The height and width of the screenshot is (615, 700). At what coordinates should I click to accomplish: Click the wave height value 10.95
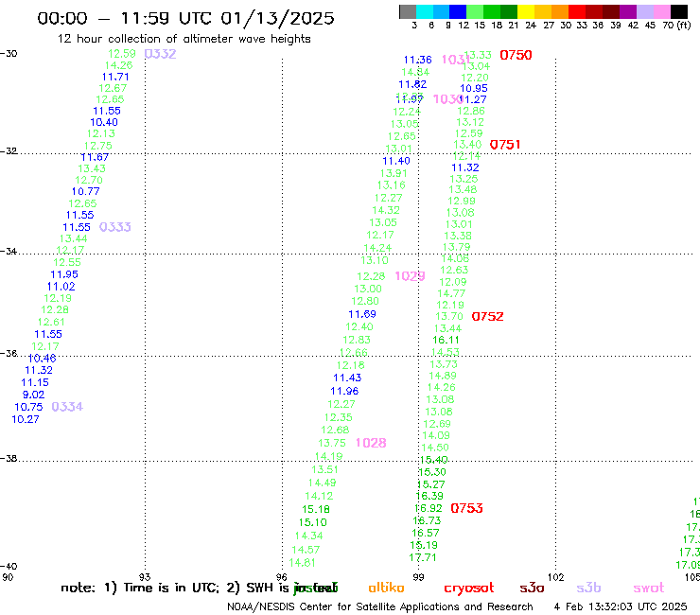tap(474, 88)
